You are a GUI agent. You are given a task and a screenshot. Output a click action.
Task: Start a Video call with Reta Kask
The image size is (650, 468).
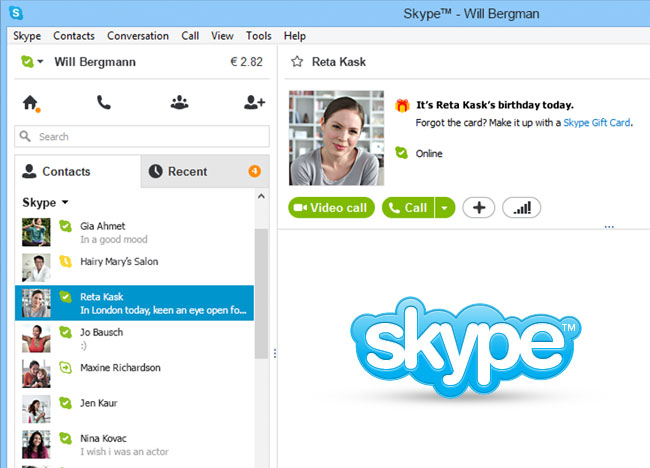click(331, 208)
